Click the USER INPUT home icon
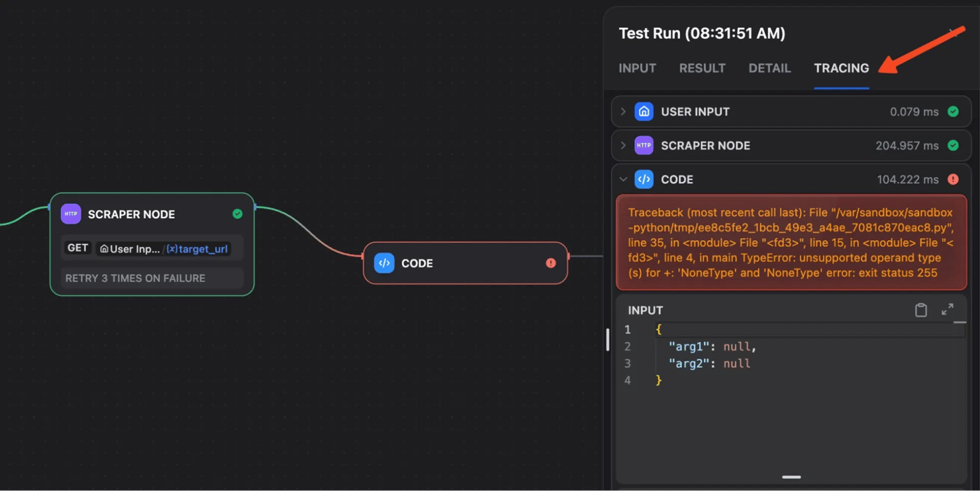This screenshot has width=980, height=491. click(644, 112)
